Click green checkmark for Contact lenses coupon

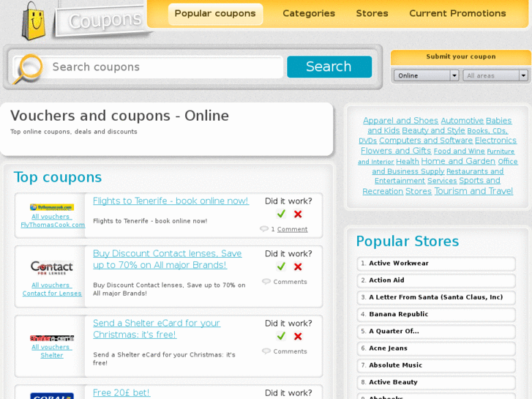[x=281, y=266]
